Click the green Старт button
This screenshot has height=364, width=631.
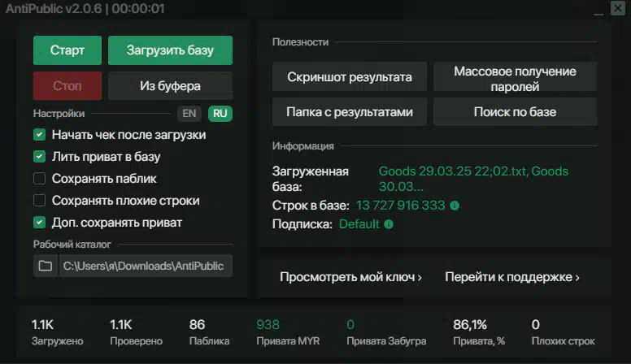67,50
